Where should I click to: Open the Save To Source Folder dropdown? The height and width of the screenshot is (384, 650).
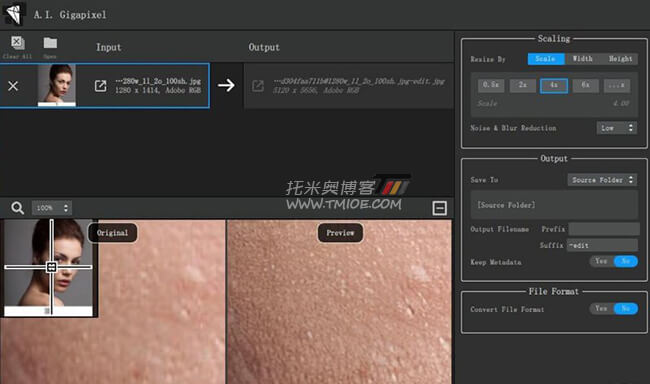tap(602, 180)
